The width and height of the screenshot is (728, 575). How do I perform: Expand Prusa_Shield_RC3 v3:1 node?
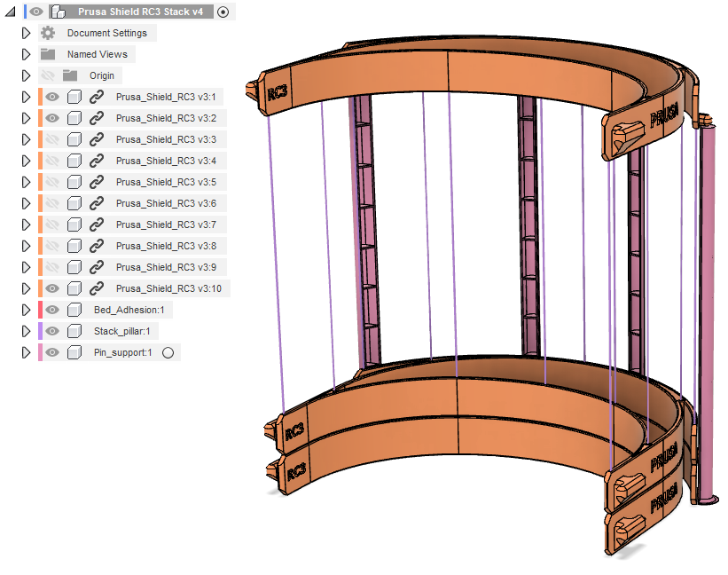tap(26, 97)
